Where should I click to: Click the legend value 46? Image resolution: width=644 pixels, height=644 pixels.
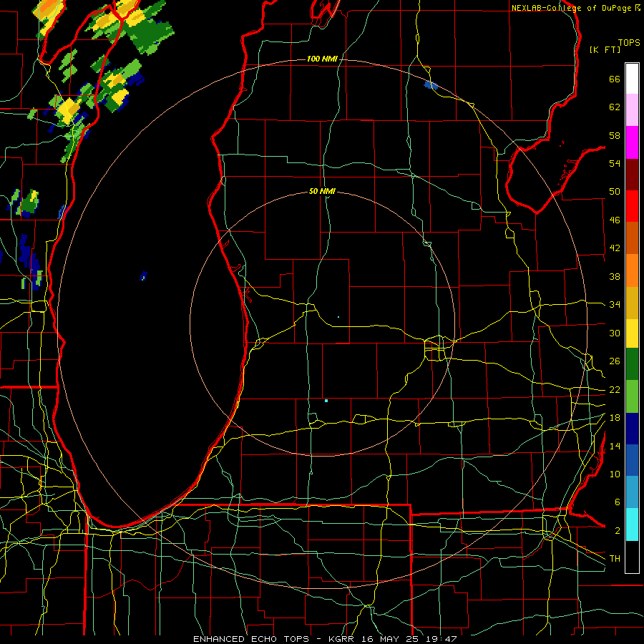615,220
